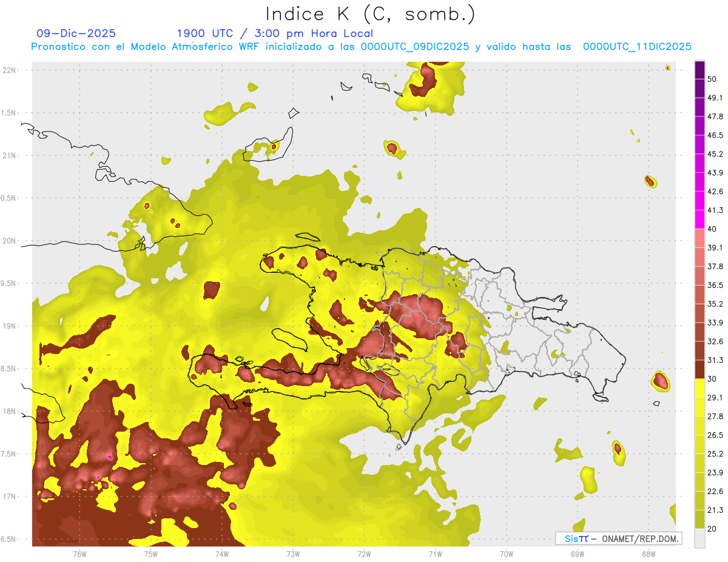Viewport: 728px width, 562px height.
Task: Click the '75W' longitude axis label
Action: (151, 554)
